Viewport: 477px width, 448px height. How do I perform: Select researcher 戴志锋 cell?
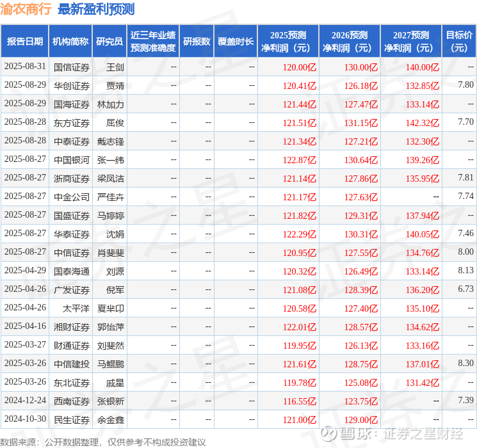pyautogui.click(x=110, y=141)
